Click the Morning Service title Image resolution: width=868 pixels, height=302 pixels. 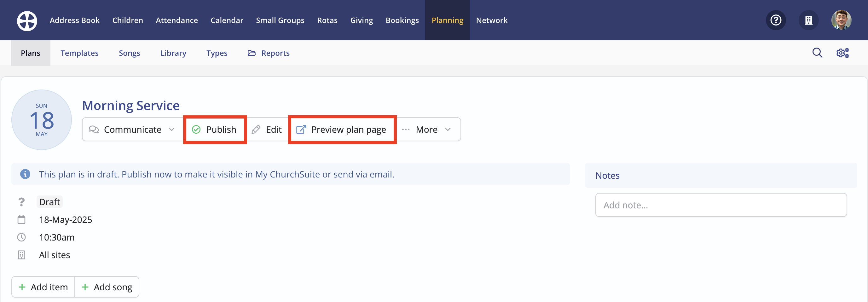pyautogui.click(x=131, y=106)
